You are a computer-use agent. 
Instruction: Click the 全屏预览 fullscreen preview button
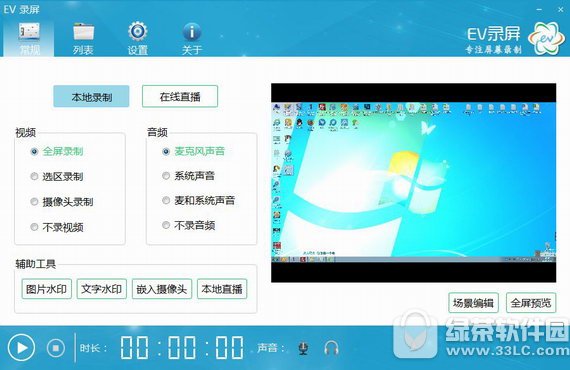[x=531, y=302]
